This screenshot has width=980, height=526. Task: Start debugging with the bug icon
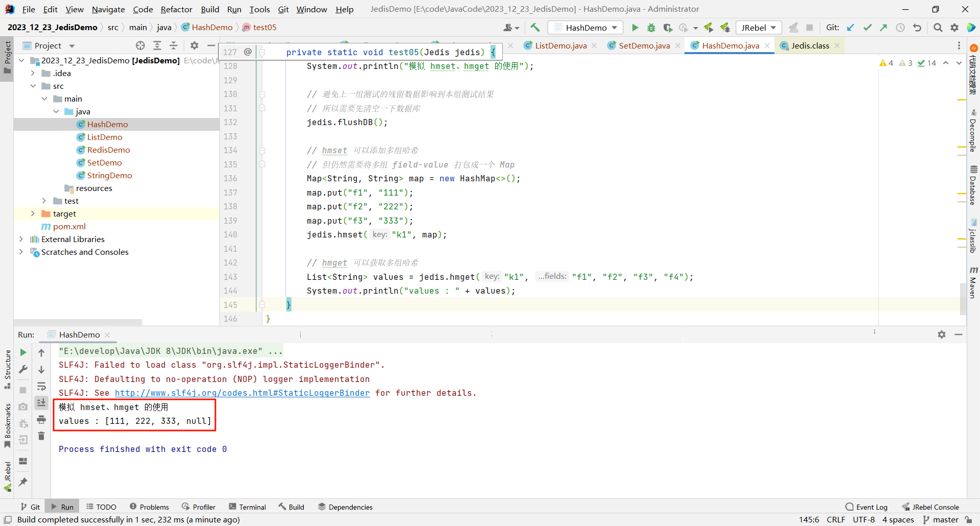pos(651,28)
